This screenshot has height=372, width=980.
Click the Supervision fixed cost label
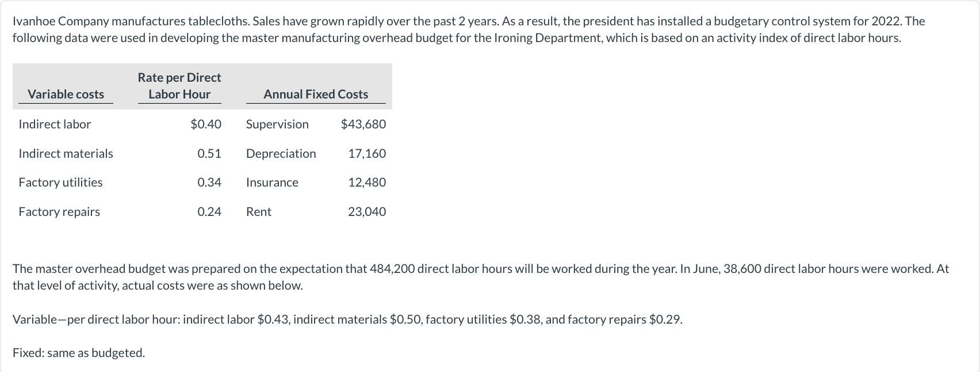tap(277, 124)
